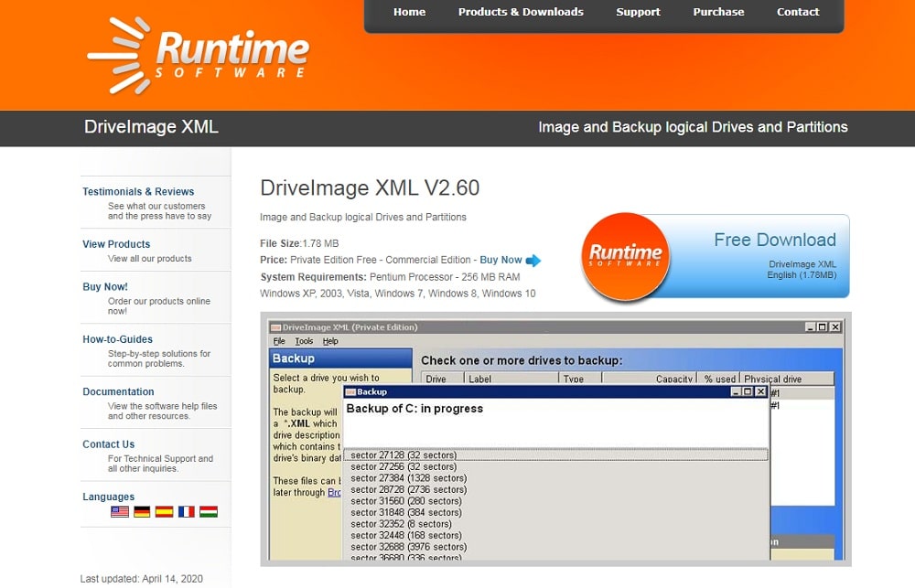Click 'Order our products online now!' text
This screenshot has height=588, width=915.
click(158, 305)
